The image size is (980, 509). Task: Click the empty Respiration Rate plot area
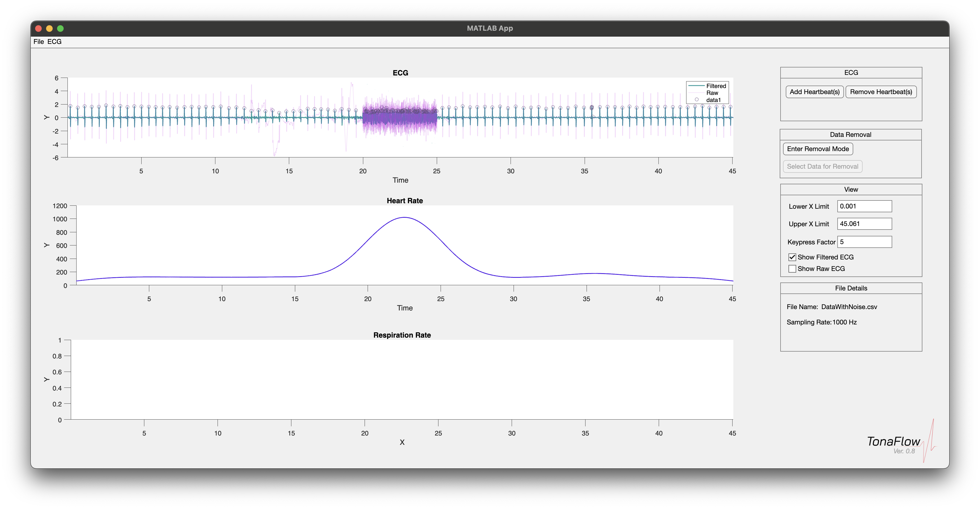click(x=402, y=380)
